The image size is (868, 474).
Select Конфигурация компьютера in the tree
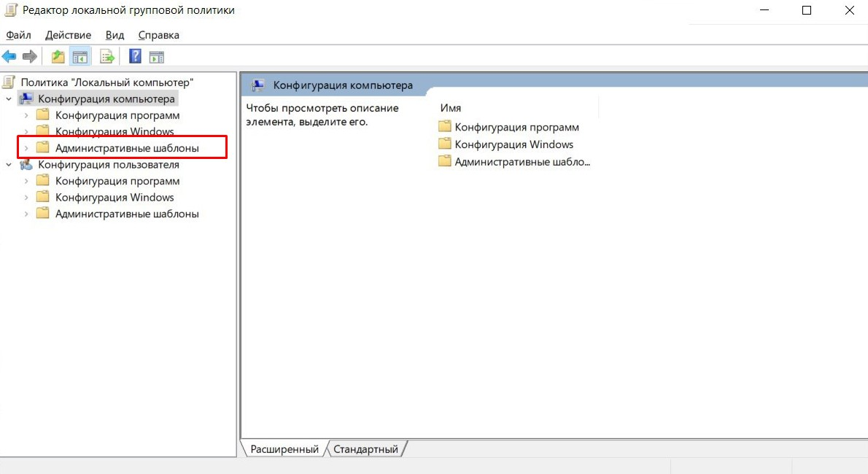(x=106, y=99)
